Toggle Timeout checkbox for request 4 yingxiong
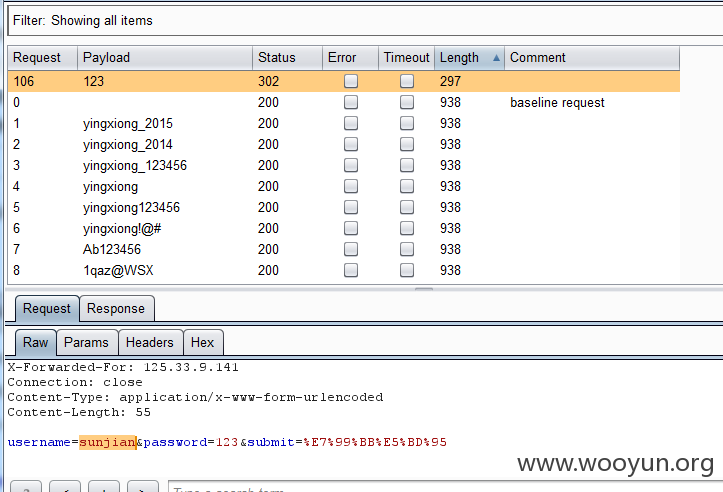Image resolution: width=723 pixels, height=492 pixels. (x=407, y=186)
